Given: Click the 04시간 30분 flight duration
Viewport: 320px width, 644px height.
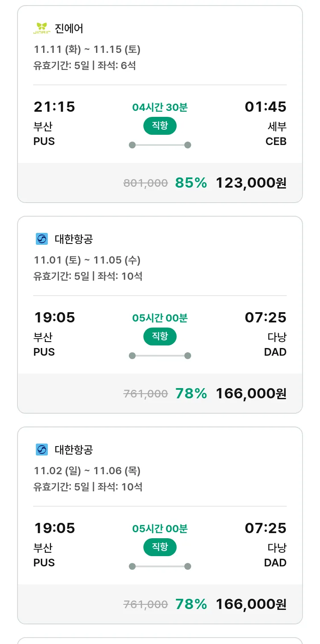Looking at the screenshot, I should (x=160, y=107).
